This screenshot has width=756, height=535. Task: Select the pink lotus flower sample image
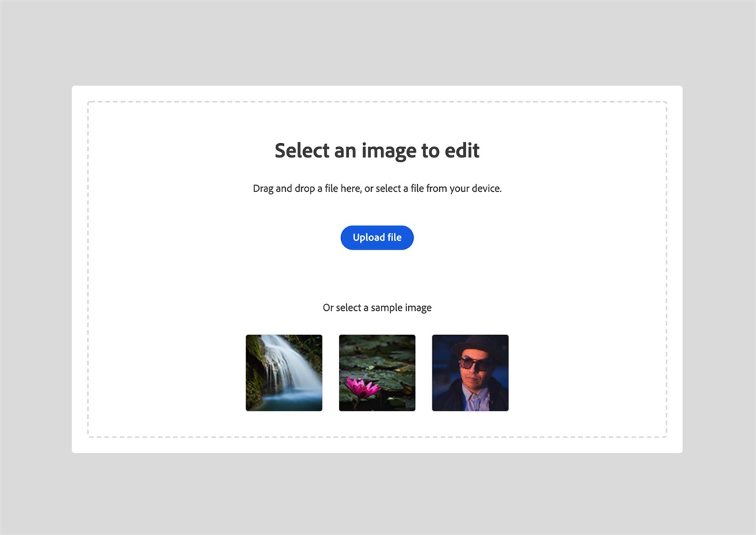377,372
